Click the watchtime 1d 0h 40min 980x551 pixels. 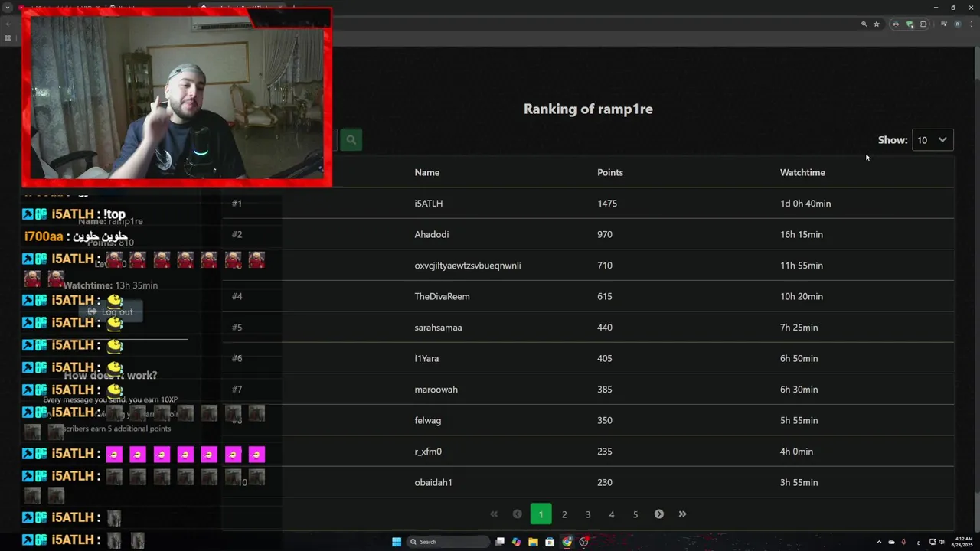(805, 204)
